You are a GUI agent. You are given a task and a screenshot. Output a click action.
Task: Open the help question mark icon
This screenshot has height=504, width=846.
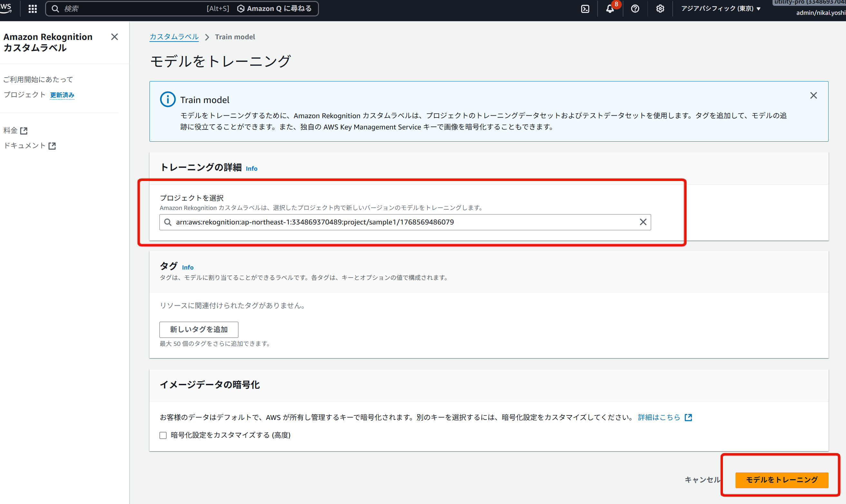tap(635, 9)
